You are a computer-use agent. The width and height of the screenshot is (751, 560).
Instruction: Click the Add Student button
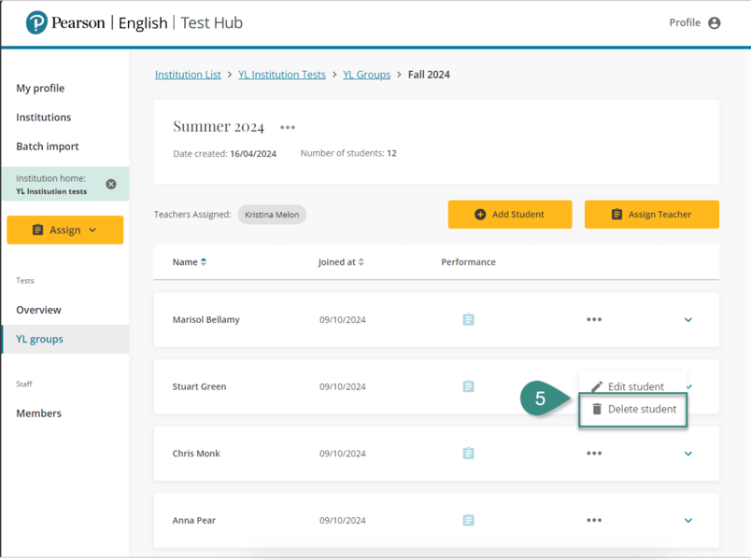pyautogui.click(x=509, y=214)
